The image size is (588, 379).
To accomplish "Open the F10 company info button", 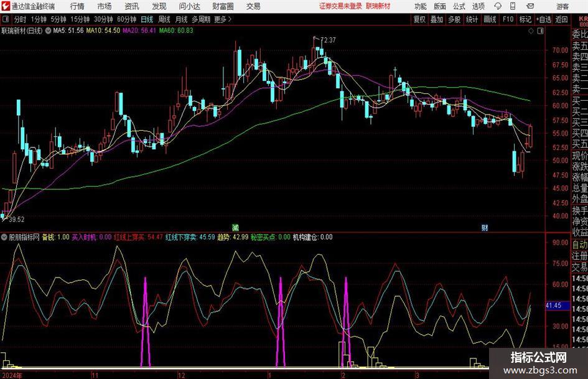I will point(508,19).
